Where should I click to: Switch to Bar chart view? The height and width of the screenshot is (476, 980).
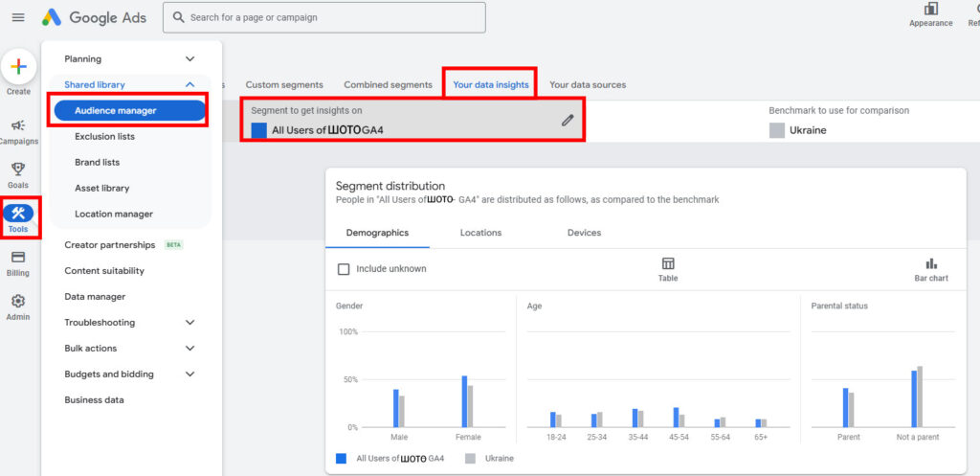tap(930, 263)
